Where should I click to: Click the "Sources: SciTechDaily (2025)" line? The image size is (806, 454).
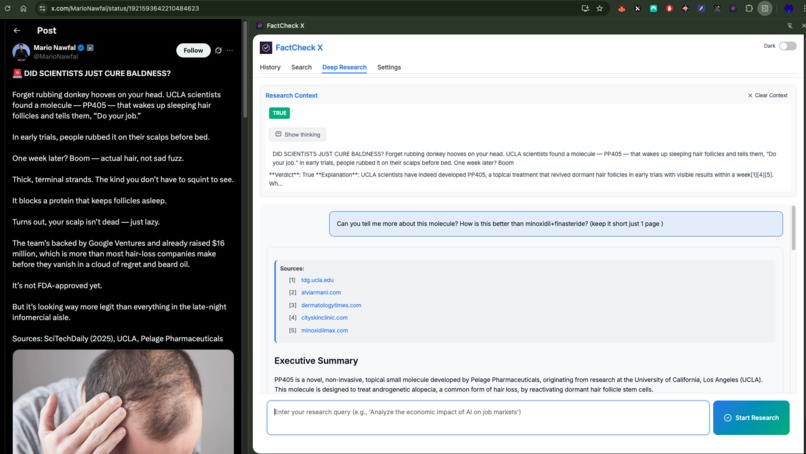(x=118, y=339)
